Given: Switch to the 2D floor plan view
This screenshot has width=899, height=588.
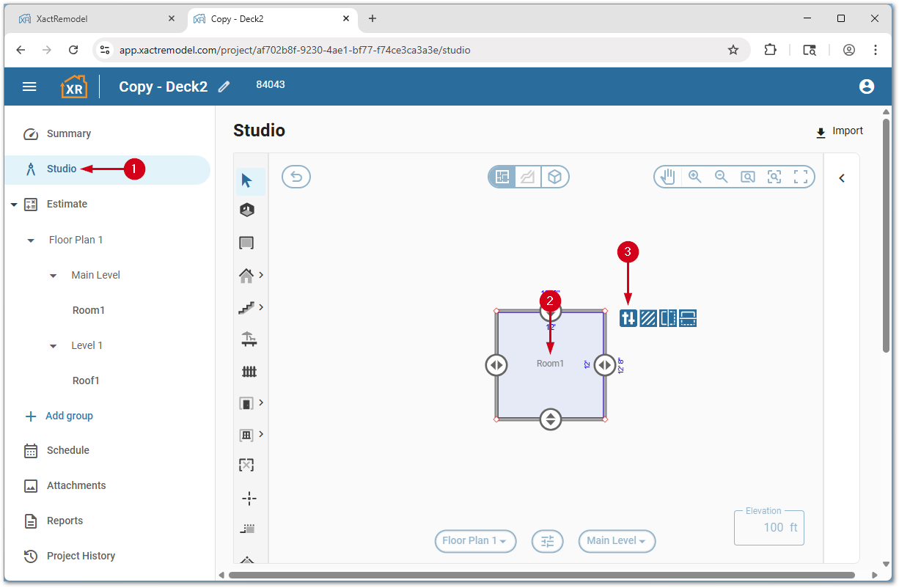Looking at the screenshot, I should [502, 177].
